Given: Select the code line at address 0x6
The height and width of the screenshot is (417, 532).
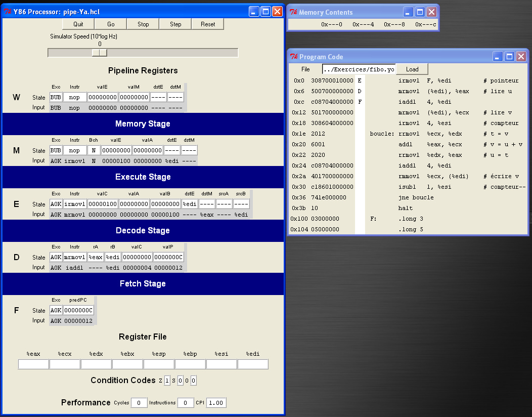Looking at the screenshot, I should tap(408, 91).
